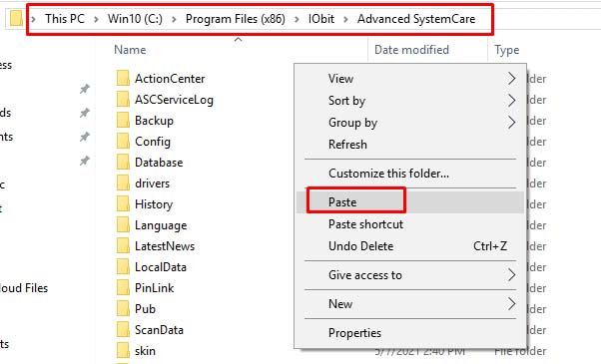601x364 pixels.
Task: Choose Paste shortcut
Action: point(410,224)
